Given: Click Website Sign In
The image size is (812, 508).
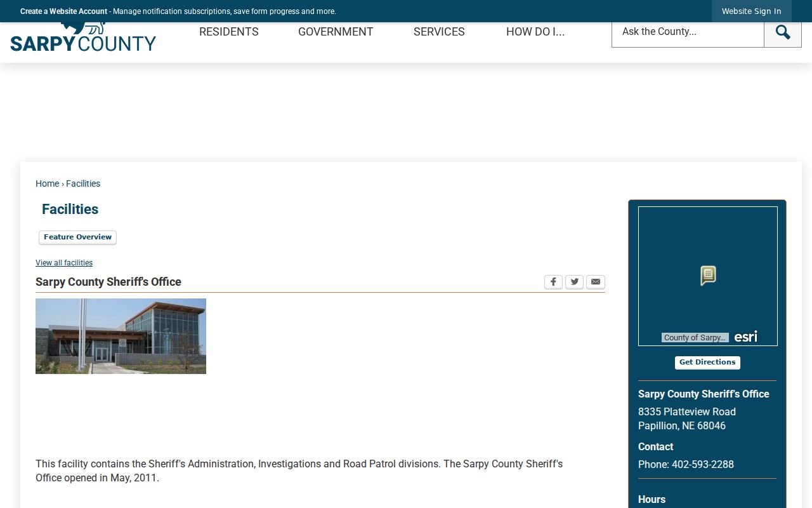Looking at the screenshot, I should pyautogui.click(x=752, y=11).
